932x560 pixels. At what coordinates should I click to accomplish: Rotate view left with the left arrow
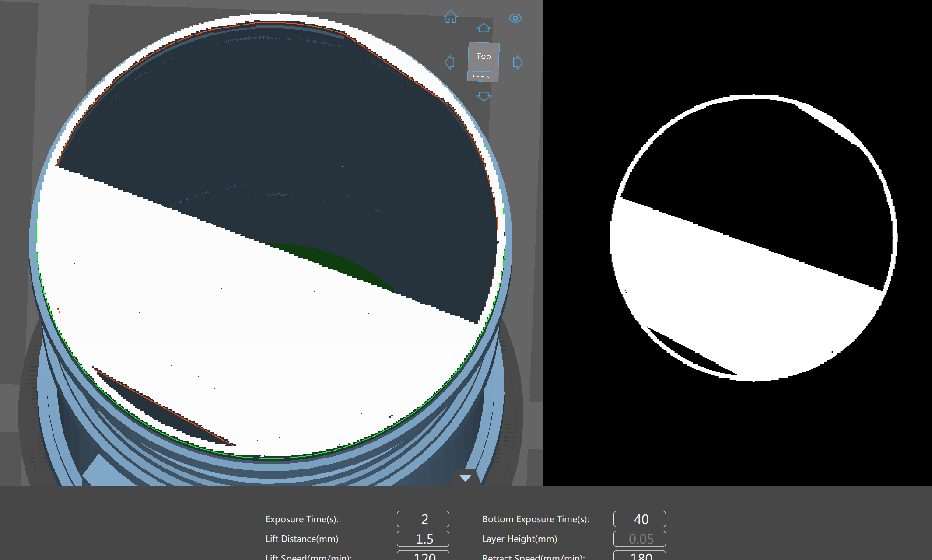pos(449,62)
